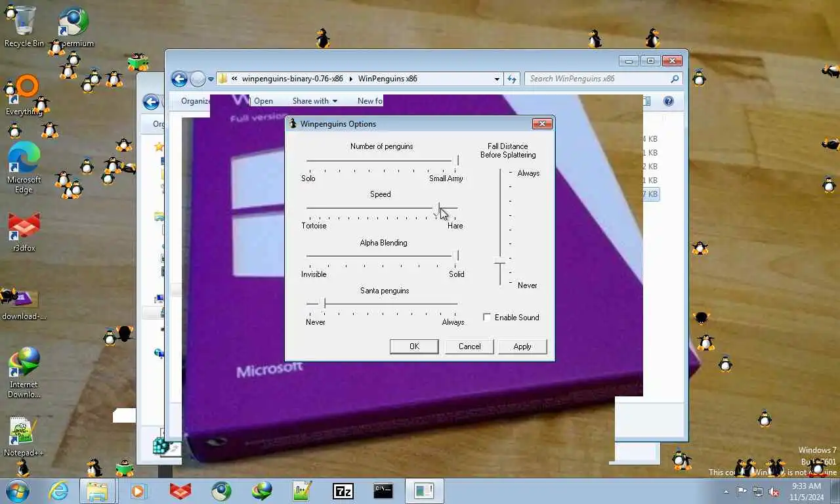The image size is (840, 504).
Task: Open the Supermium globe icon in the taskbar
Action: (x=221, y=491)
